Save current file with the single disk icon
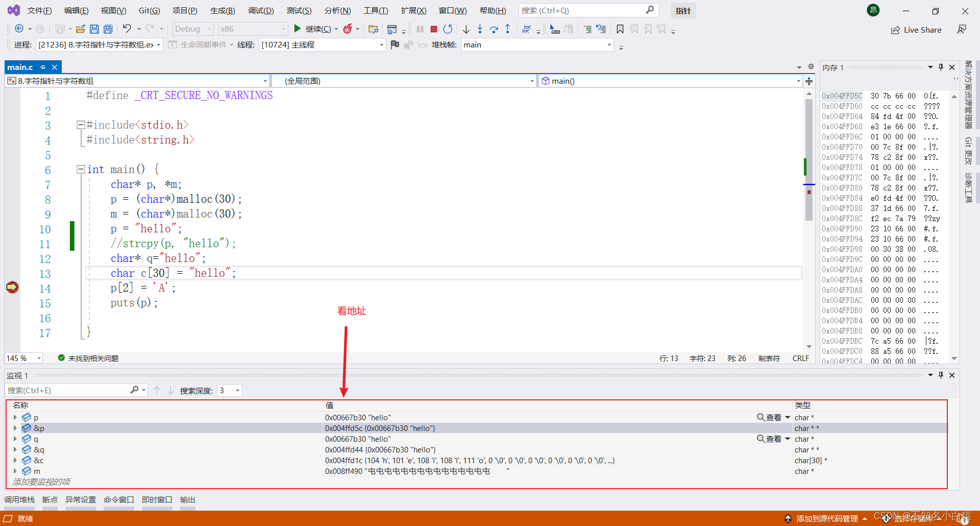The height and width of the screenshot is (526, 980). coord(94,29)
